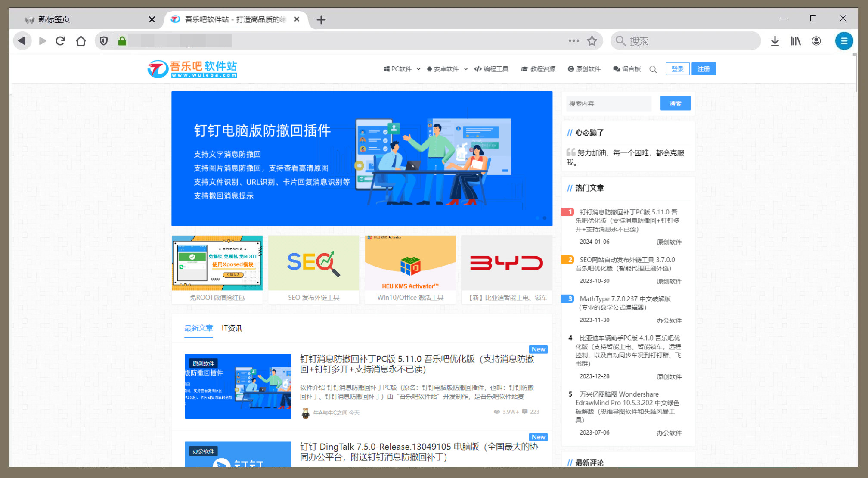
Task: Switch to the IT资讯 tab
Action: [232, 328]
